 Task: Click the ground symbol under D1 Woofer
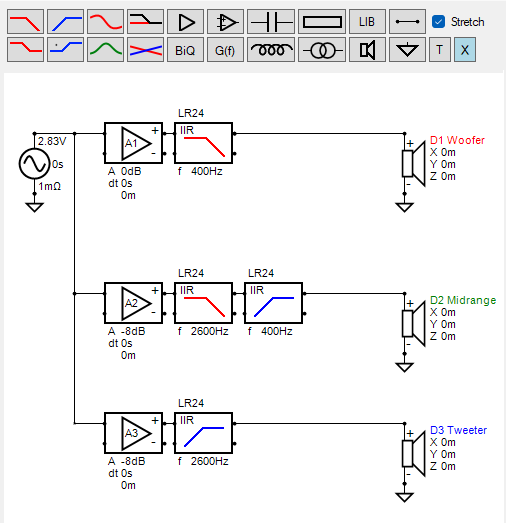point(405,207)
